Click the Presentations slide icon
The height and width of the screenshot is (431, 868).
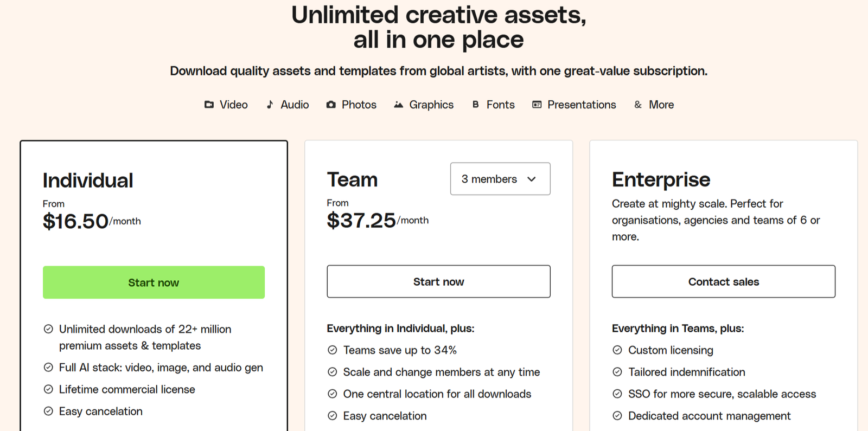point(537,105)
